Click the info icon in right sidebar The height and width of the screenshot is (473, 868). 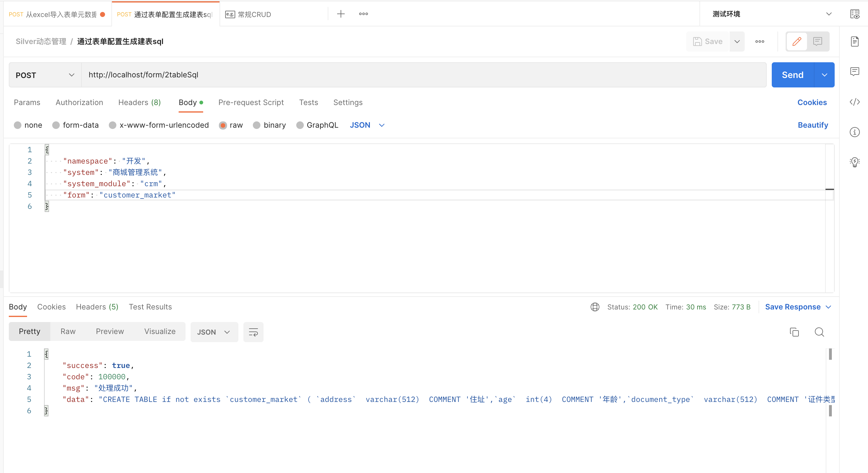point(854,132)
